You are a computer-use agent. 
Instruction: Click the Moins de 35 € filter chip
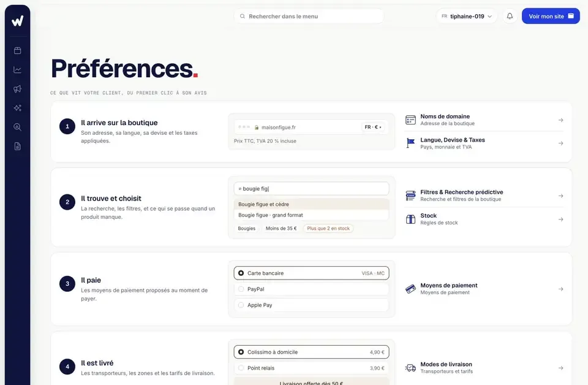[x=281, y=228]
